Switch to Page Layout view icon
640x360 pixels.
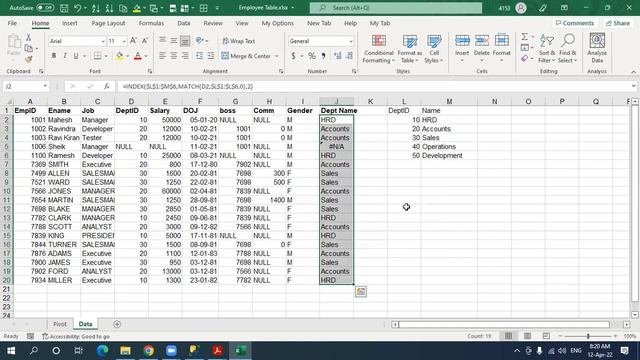pos(527,336)
